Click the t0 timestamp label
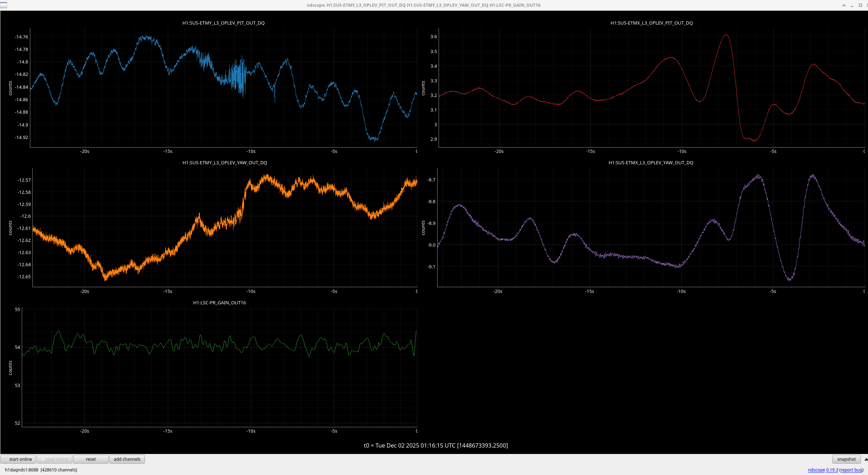This screenshot has width=868, height=475. click(x=435, y=445)
